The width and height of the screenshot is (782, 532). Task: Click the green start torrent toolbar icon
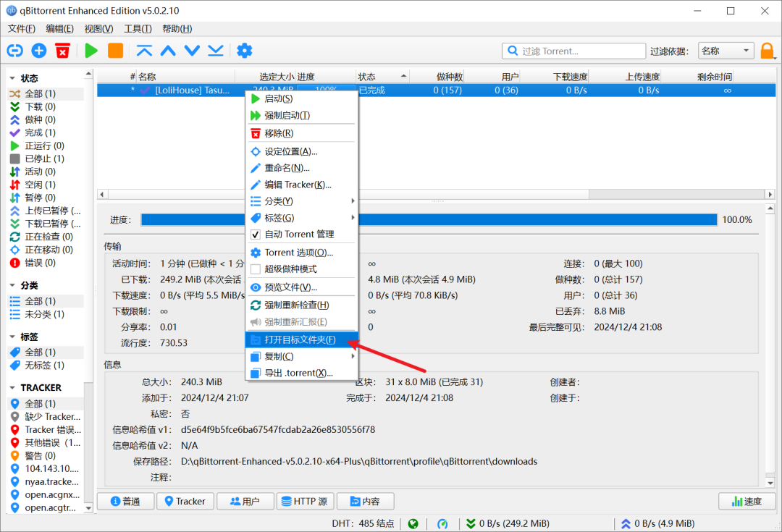tap(91, 51)
